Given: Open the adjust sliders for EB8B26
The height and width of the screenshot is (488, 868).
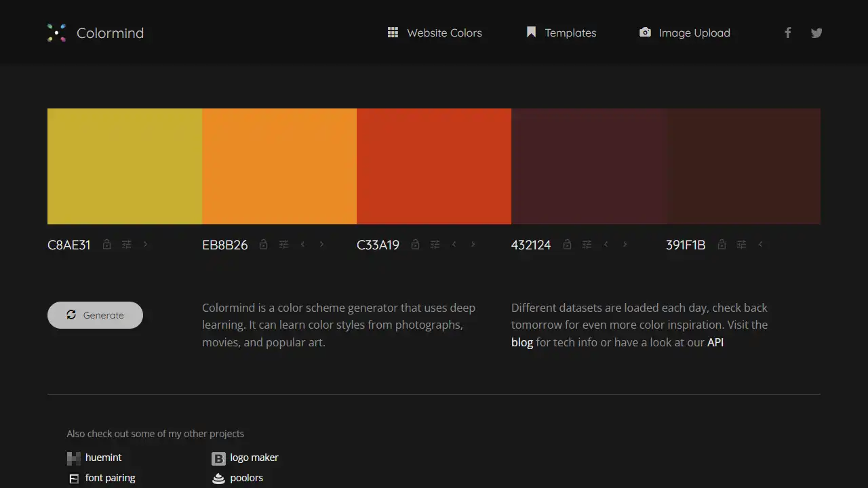Looking at the screenshot, I should point(283,244).
